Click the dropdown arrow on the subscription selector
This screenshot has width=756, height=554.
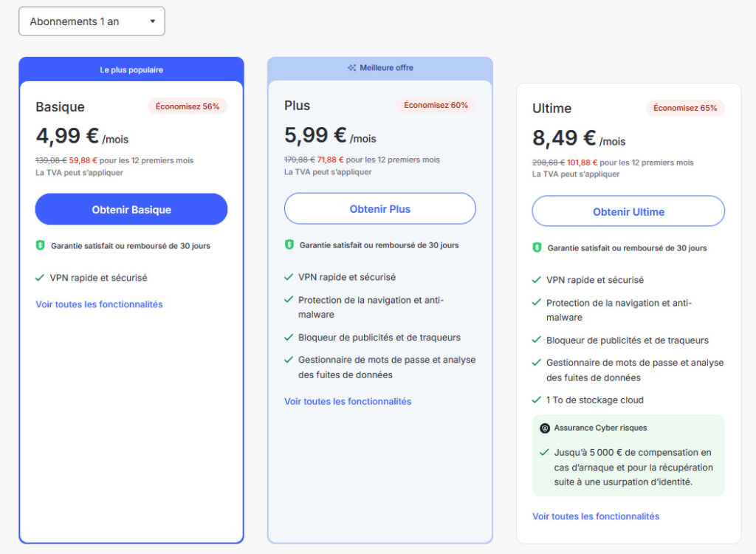[154, 21]
